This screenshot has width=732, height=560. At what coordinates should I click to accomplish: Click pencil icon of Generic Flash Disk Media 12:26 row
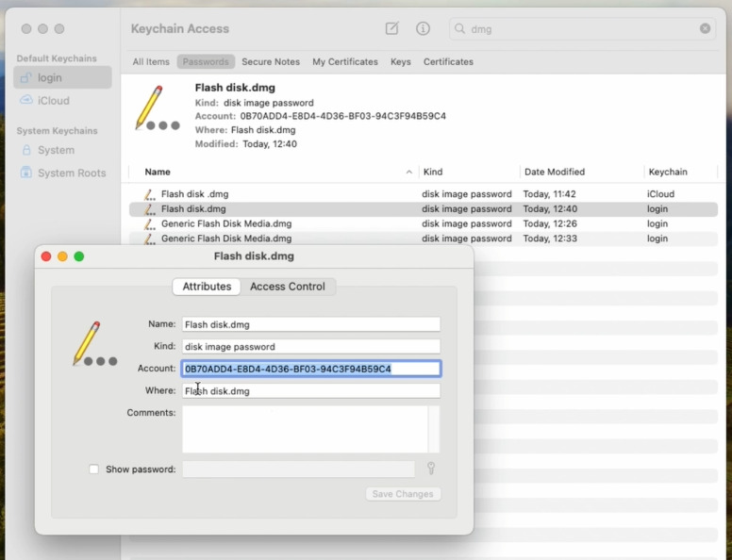pos(149,224)
